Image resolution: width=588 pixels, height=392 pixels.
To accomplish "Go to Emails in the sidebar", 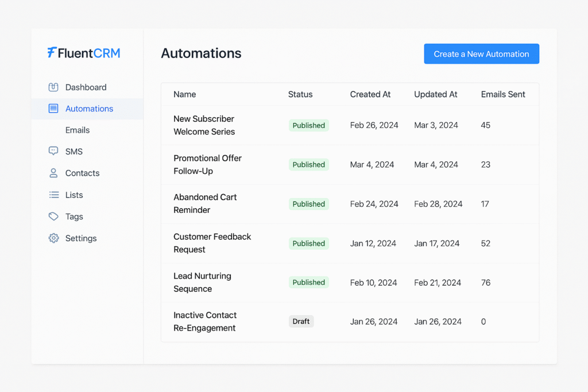I will pyautogui.click(x=78, y=130).
